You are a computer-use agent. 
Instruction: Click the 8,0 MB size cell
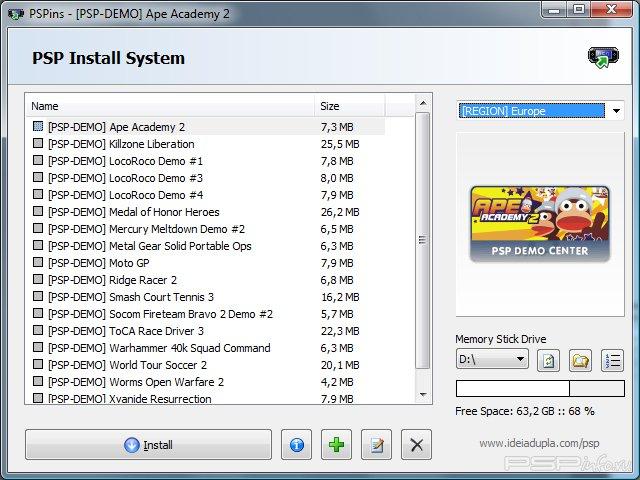337,178
